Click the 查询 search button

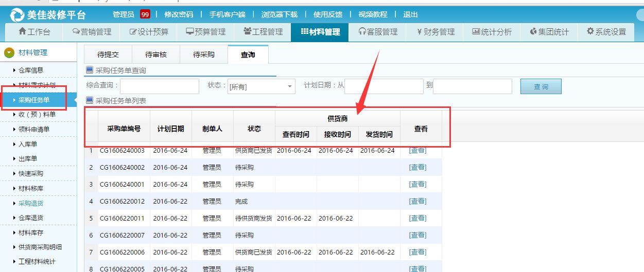point(541,86)
